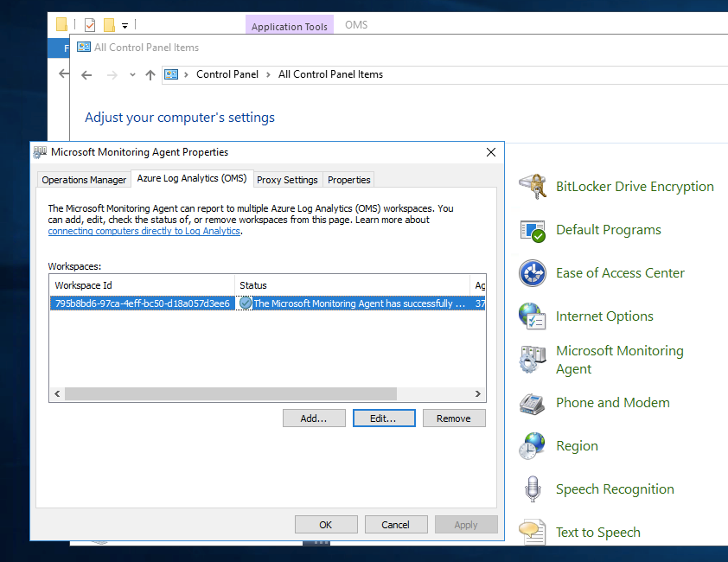Click the All Control Panel Items breadcrumb
Viewport: 728px width, 562px height.
[x=330, y=74]
